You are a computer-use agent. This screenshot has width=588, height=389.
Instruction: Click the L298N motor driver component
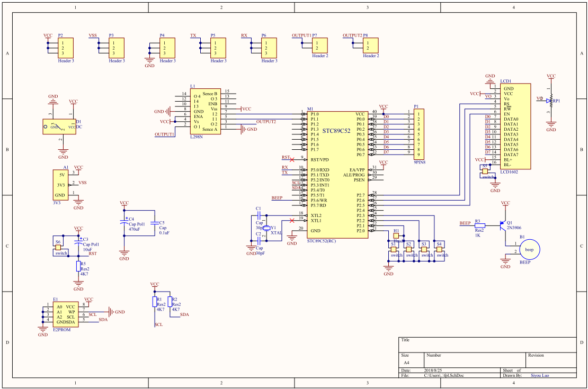(205, 111)
